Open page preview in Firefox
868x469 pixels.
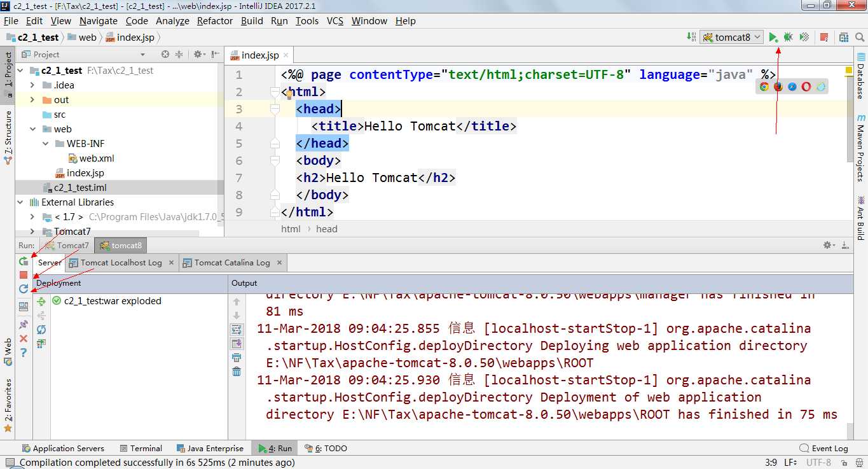(778, 87)
